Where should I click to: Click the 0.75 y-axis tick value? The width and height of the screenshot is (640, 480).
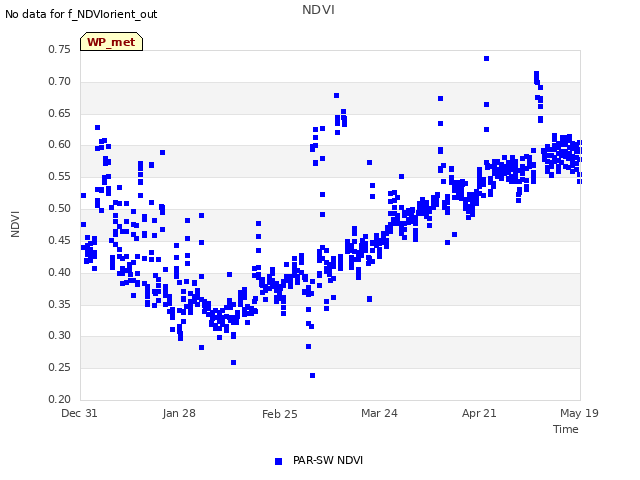click(60, 49)
